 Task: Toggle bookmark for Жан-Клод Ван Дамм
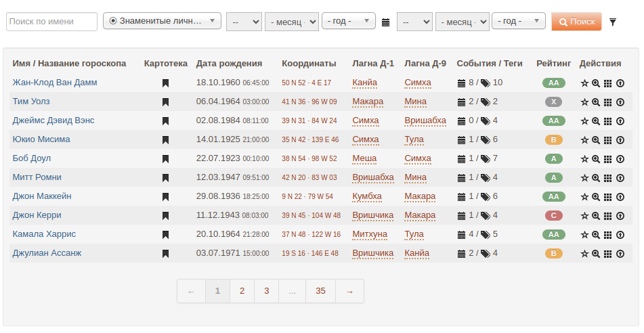[x=165, y=83]
